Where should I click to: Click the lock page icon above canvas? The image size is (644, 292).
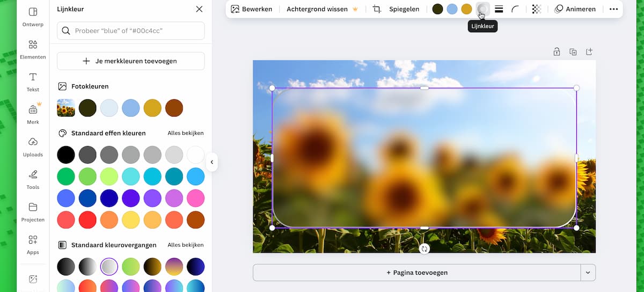[557, 52]
